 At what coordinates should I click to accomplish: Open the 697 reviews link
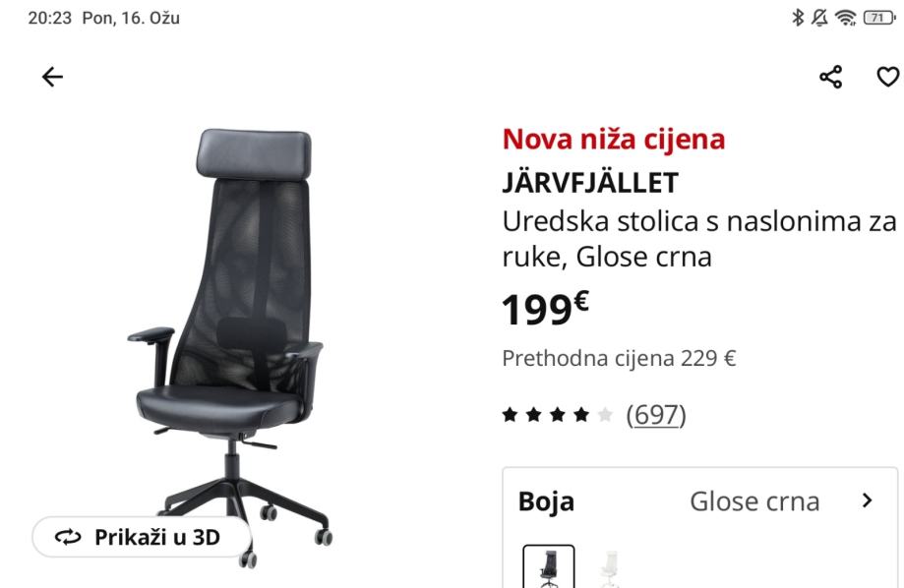click(656, 415)
